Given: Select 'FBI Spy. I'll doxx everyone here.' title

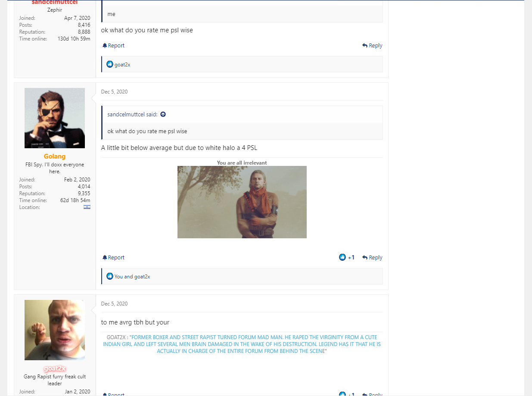Looking at the screenshot, I should click(x=55, y=168).
